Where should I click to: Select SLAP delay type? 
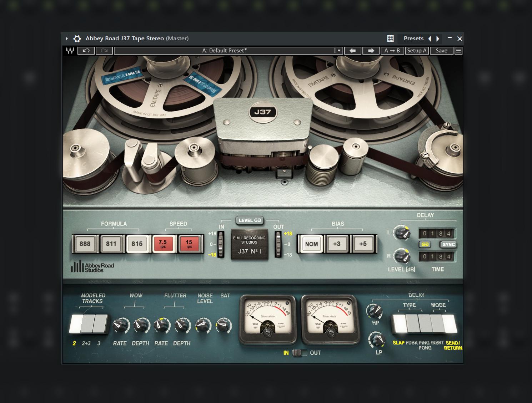(399, 323)
